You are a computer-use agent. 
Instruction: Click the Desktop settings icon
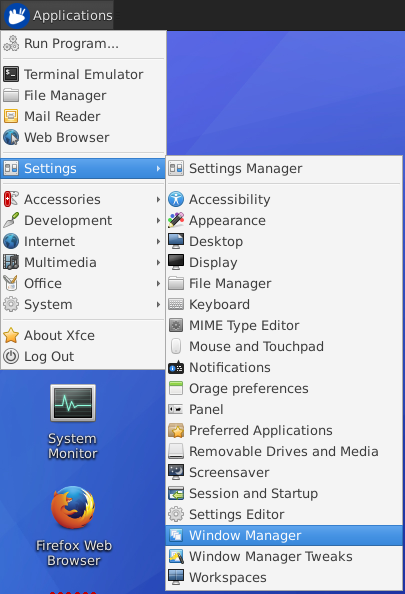coord(176,241)
